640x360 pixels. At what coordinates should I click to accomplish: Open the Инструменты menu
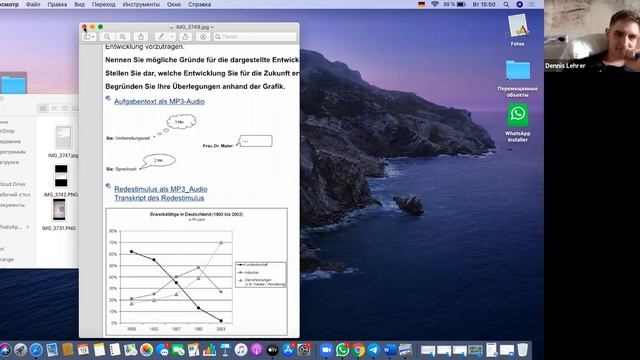pos(141,4)
